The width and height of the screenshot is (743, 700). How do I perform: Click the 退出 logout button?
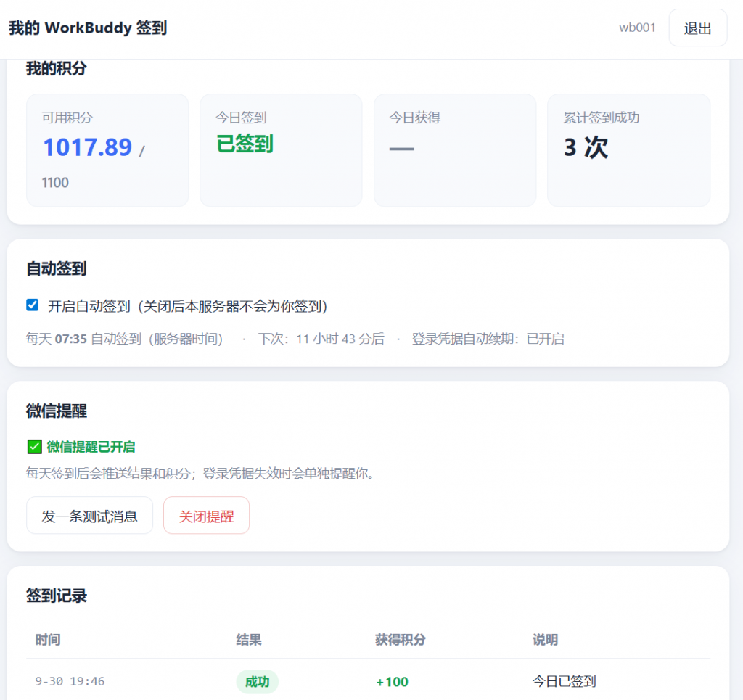tap(697, 28)
